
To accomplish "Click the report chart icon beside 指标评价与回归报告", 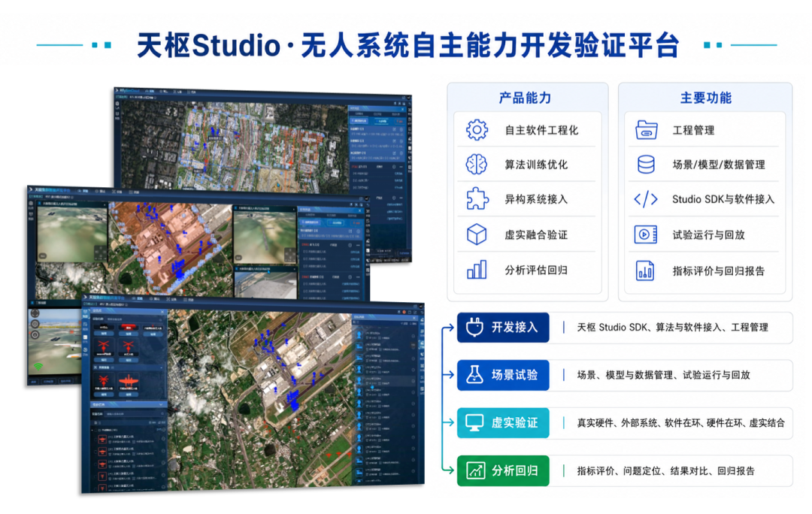I will (x=645, y=271).
